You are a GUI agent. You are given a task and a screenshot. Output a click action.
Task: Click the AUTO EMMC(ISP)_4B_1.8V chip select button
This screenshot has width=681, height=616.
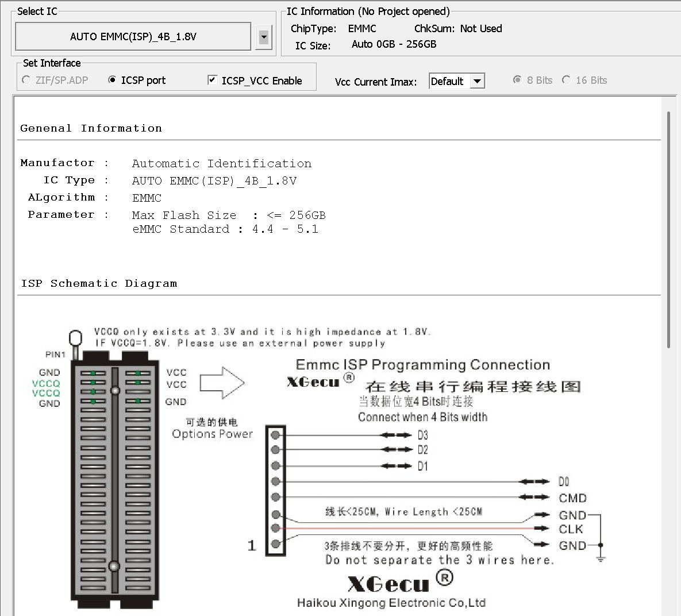click(133, 37)
